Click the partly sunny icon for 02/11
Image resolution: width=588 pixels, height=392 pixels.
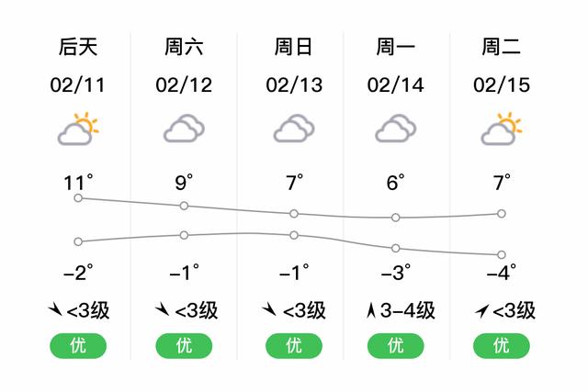coord(78,129)
